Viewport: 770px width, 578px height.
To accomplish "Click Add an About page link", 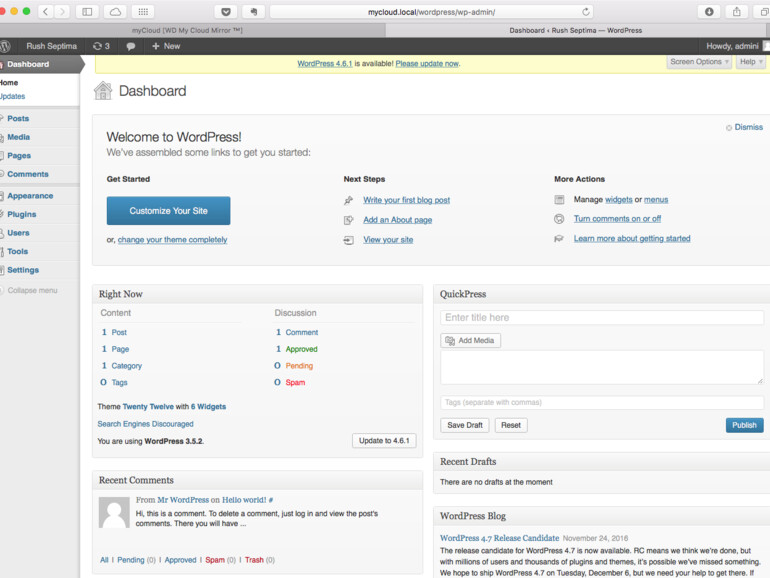I will (398, 220).
